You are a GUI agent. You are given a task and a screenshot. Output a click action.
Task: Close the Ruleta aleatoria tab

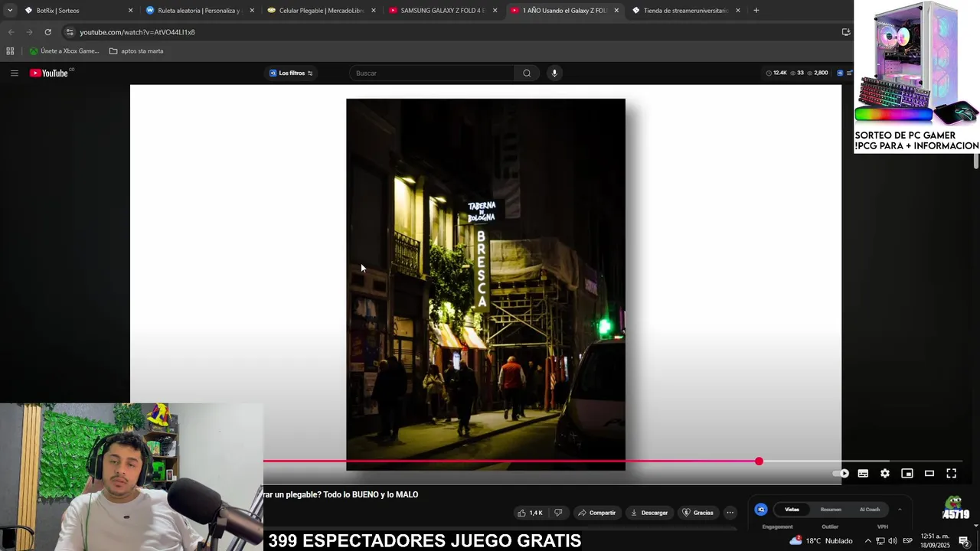click(x=252, y=11)
